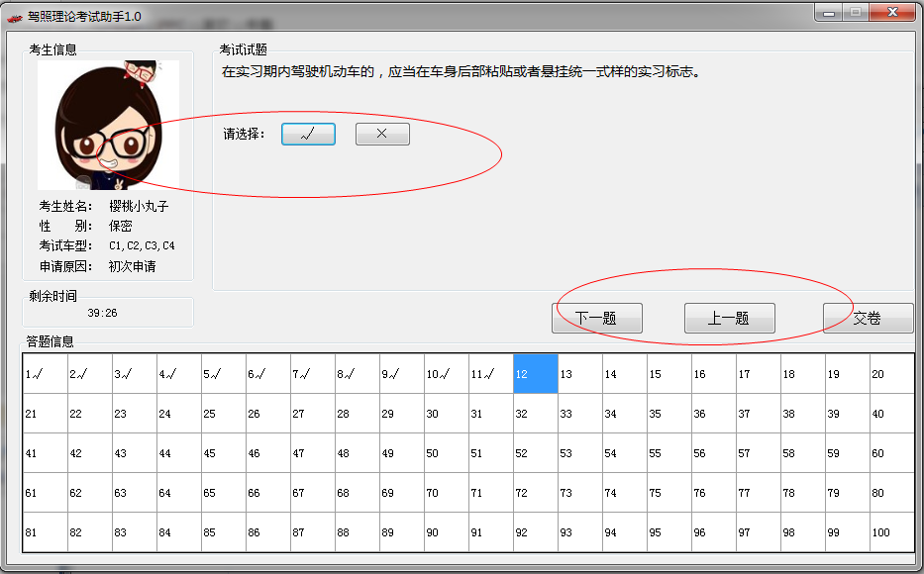
Task: Select answered question 2 cell
Action: click(90, 374)
